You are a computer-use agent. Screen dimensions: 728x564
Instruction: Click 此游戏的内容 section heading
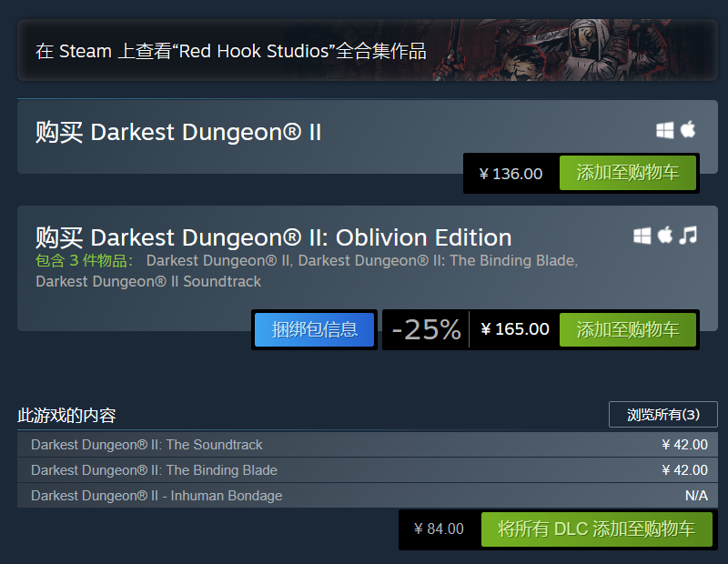click(x=66, y=416)
